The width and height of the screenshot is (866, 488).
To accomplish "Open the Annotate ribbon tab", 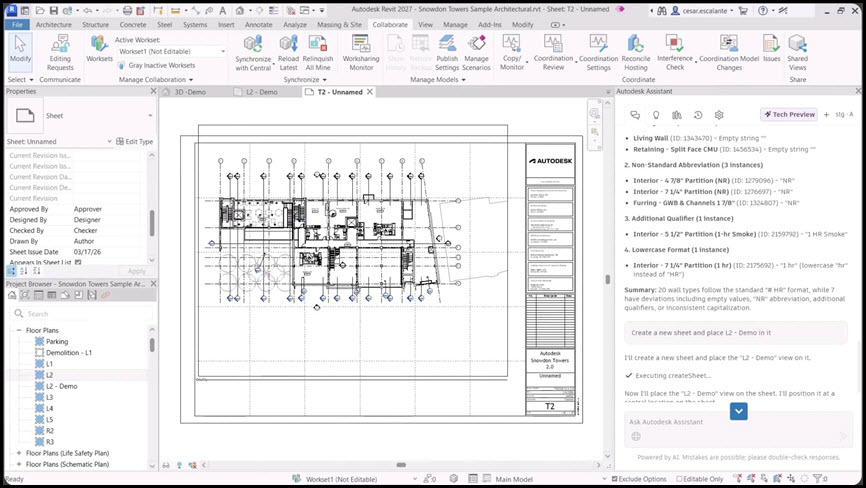I will coord(258,24).
